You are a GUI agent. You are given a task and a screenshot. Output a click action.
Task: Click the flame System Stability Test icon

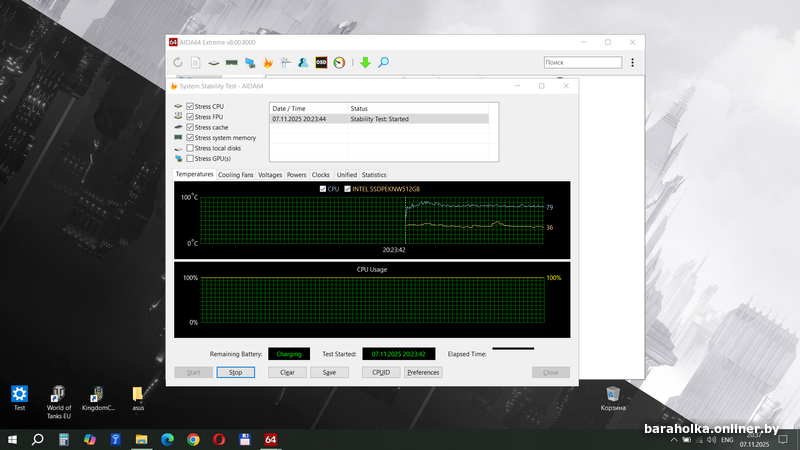pyautogui.click(x=268, y=62)
